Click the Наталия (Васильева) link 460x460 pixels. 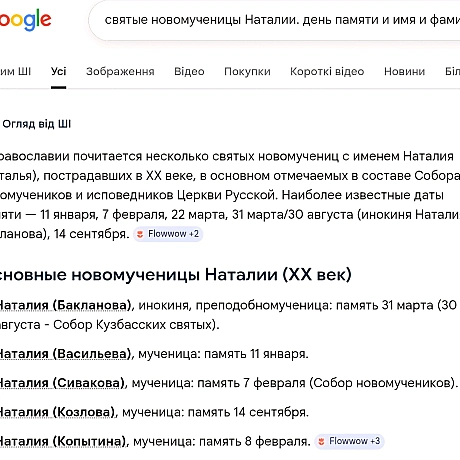click(65, 354)
